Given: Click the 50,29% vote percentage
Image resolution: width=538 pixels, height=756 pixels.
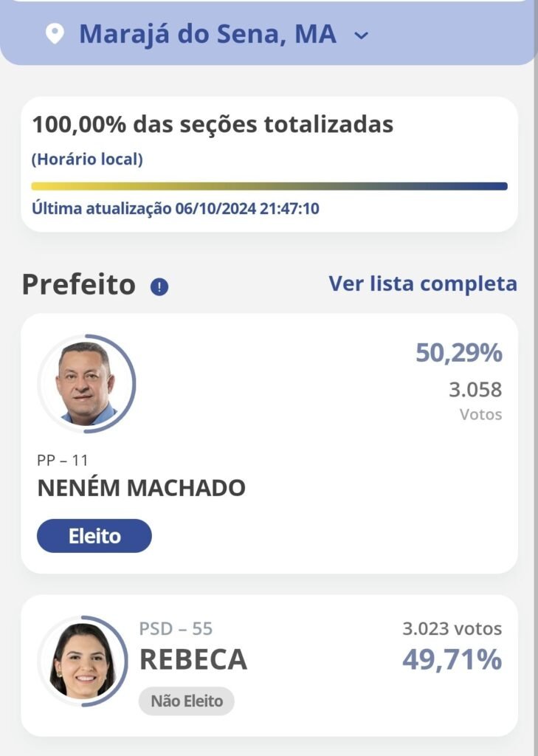Looking at the screenshot, I should coord(458,354).
